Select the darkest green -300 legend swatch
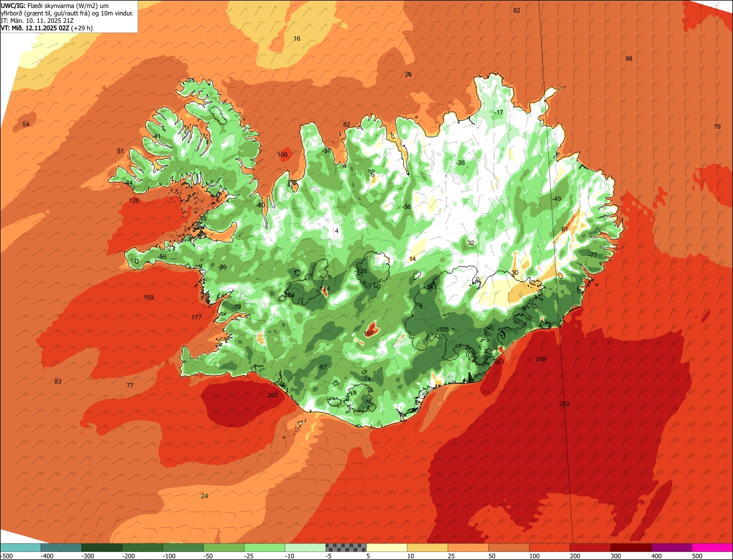 point(102,547)
